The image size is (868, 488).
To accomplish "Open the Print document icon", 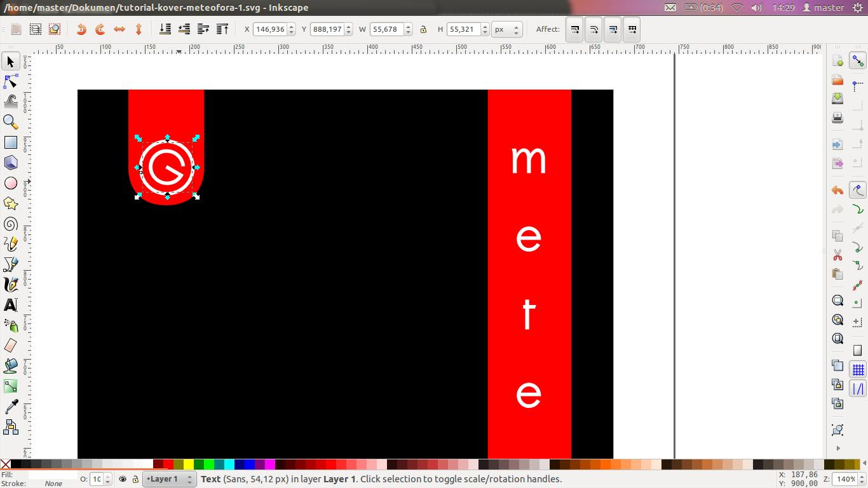I will tap(837, 118).
